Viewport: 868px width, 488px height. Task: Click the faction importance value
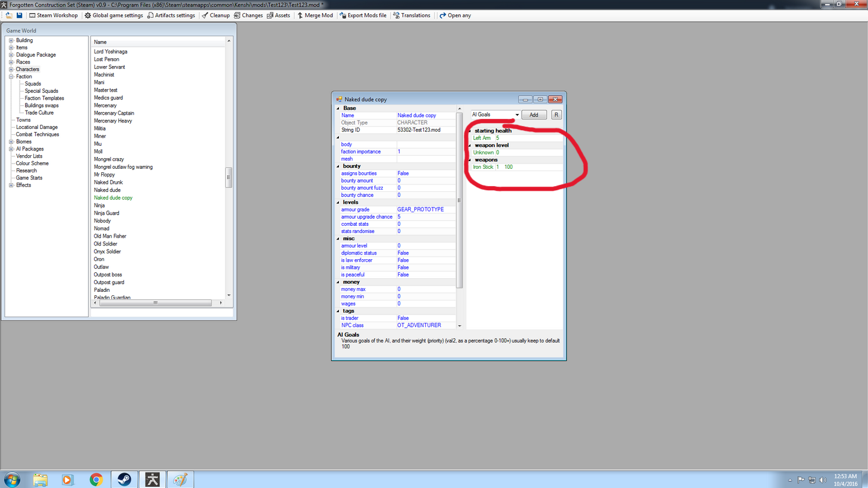pos(426,152)
